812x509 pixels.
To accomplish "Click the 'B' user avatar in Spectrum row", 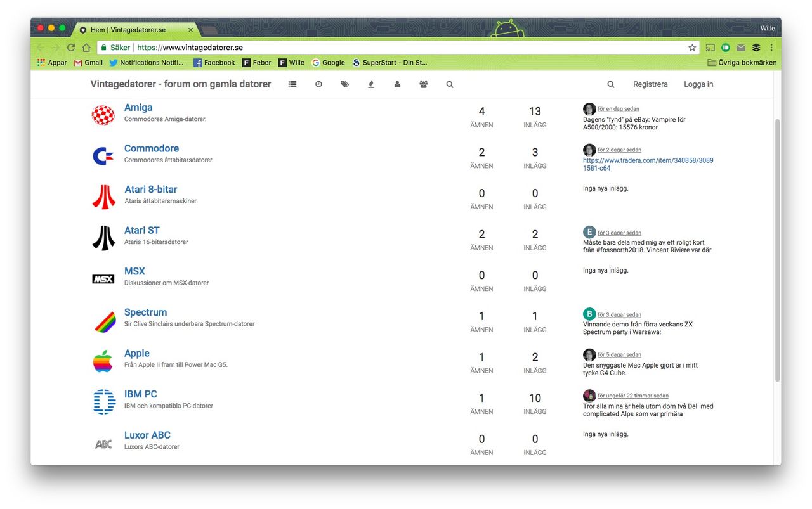I will 589,314.
